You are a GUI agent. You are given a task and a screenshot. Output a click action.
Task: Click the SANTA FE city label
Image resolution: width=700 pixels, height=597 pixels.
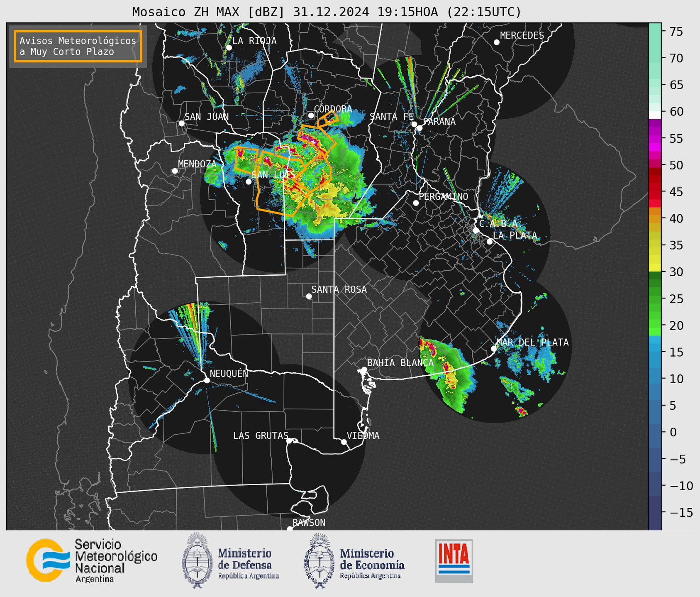(x=392, y=117)
